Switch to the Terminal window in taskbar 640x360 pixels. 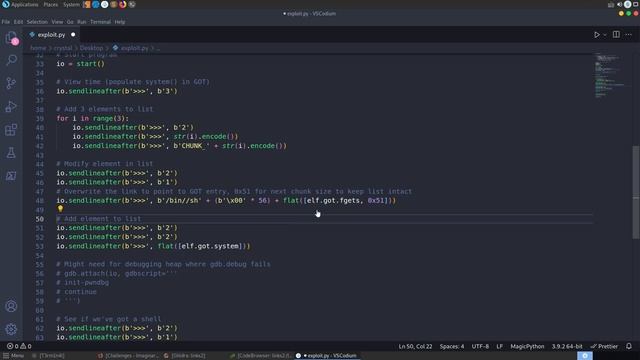48,356
